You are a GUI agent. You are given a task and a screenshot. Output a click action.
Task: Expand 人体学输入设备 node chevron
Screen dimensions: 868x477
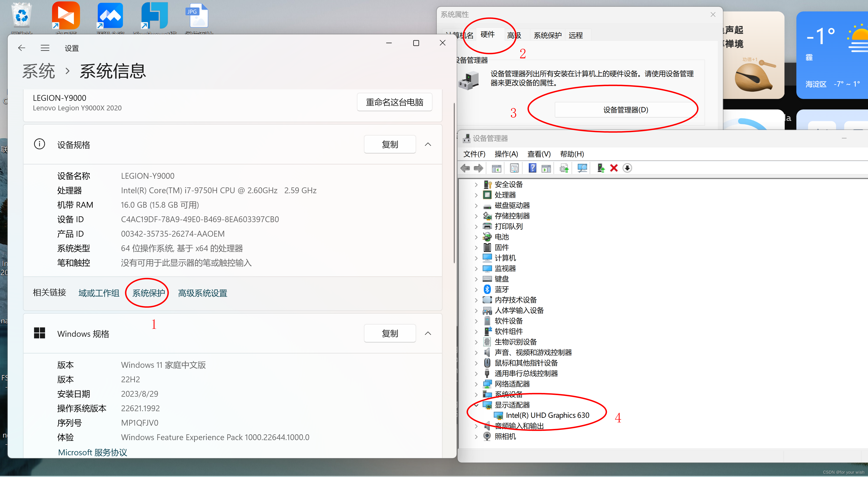pos(476,310)
